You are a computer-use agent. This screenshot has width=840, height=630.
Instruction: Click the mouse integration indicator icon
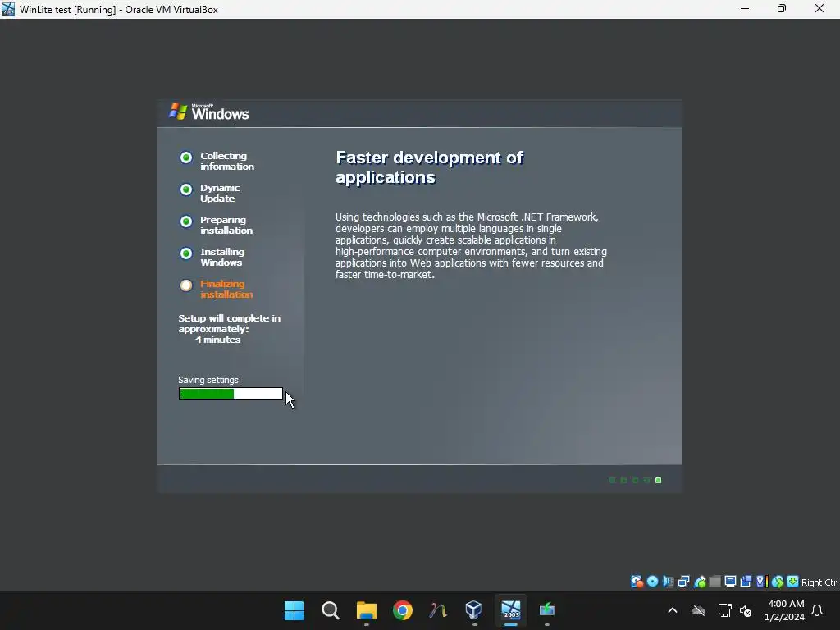[x=778, y=582]
